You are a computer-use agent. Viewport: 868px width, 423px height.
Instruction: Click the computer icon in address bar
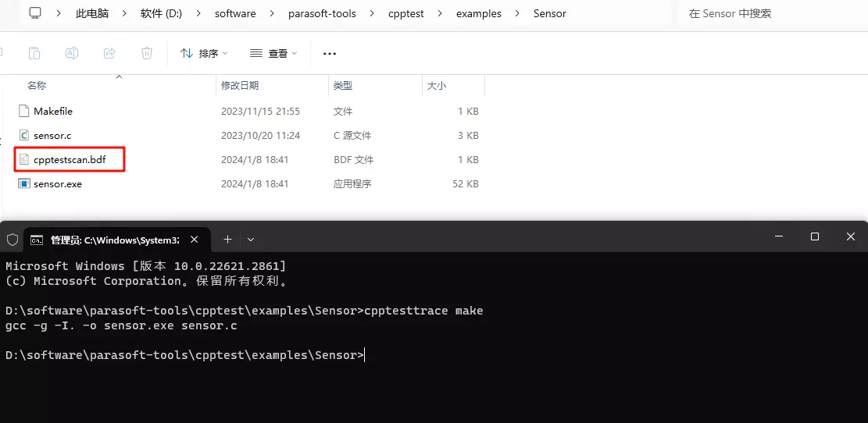35,13
